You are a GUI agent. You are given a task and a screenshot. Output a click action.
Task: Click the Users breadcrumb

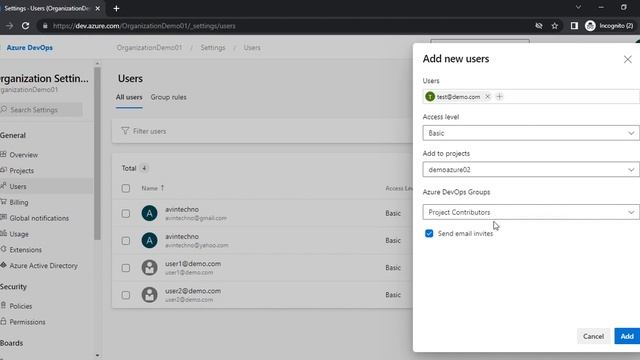[252, 47]
